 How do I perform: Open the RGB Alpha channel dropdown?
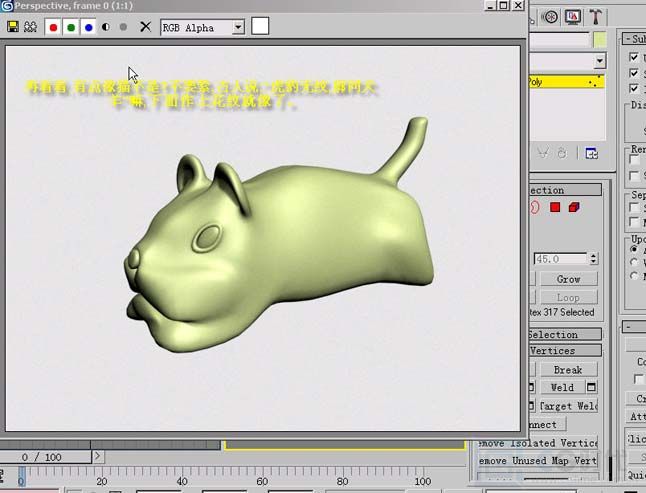(x=202, y=28)
